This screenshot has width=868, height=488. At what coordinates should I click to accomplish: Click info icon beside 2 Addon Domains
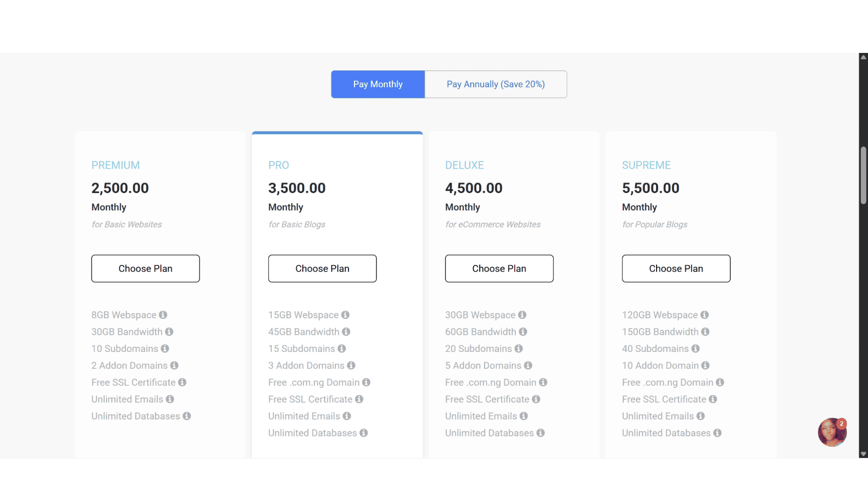tap(174, 366)
